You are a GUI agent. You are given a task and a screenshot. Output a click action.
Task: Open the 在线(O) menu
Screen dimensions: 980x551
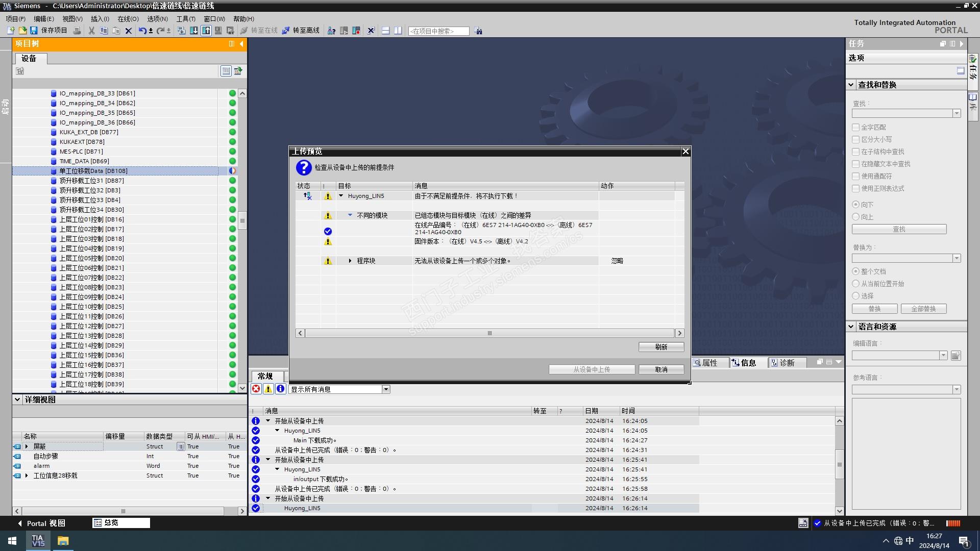point(128,19)
